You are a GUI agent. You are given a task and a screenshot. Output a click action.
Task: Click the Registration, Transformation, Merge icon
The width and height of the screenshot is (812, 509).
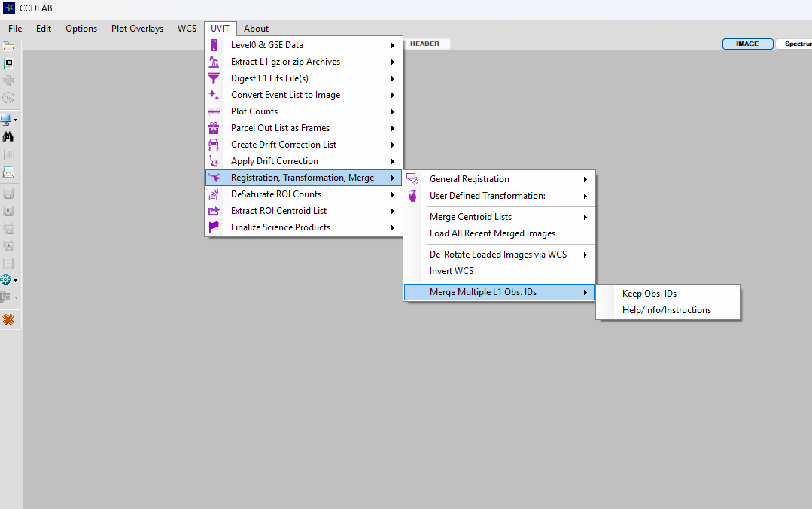pos(214,178)
